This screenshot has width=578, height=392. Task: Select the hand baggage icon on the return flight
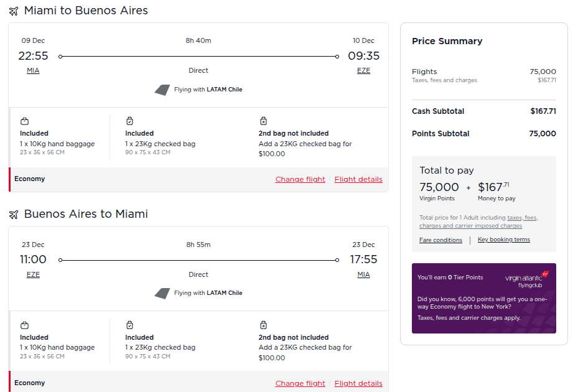click(25, 325)
